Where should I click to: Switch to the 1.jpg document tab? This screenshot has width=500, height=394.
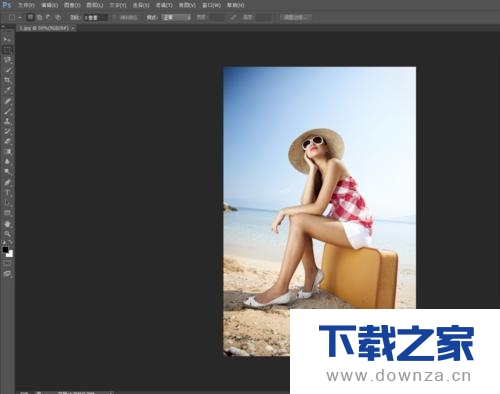coord(43,28)
